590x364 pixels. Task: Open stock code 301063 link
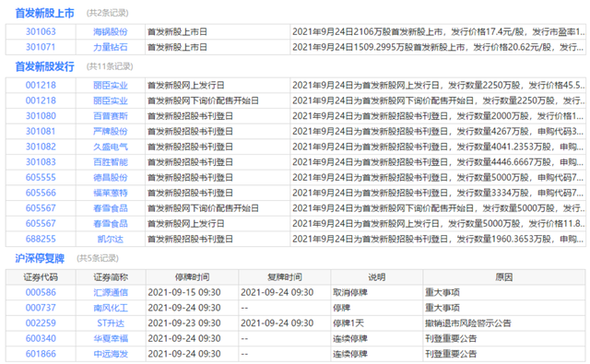tap(41, 32)
